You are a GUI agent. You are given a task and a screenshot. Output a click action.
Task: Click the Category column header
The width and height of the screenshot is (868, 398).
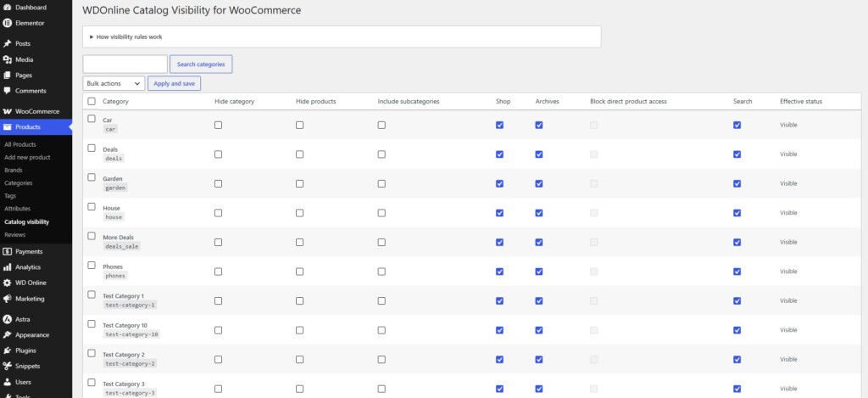[115, 102]
